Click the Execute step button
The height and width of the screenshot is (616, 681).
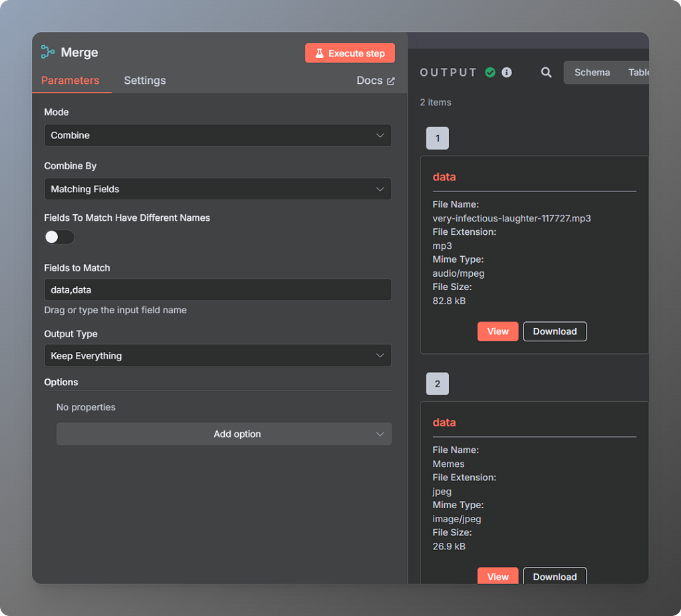coord(350,53)
